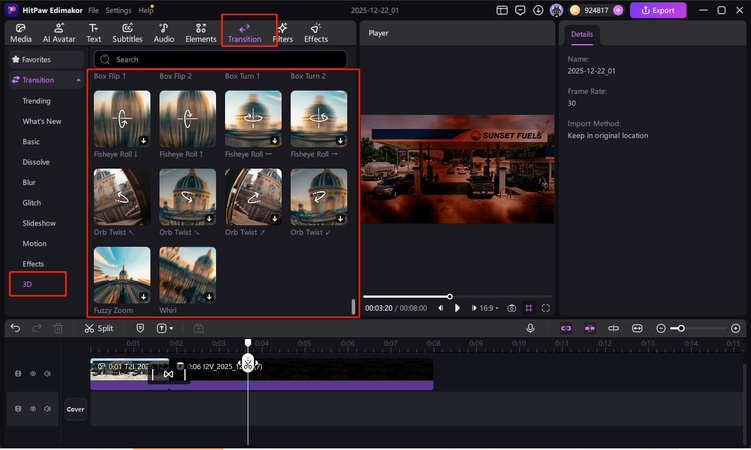Open the user avatar profile

(x=556, y=10)
